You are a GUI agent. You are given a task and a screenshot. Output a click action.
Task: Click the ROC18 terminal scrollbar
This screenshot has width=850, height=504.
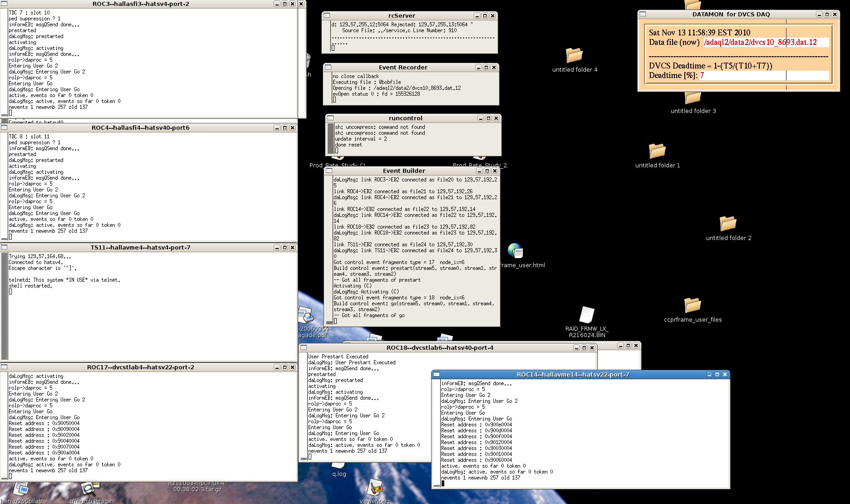pyautogui.click(x=304, y=407)
